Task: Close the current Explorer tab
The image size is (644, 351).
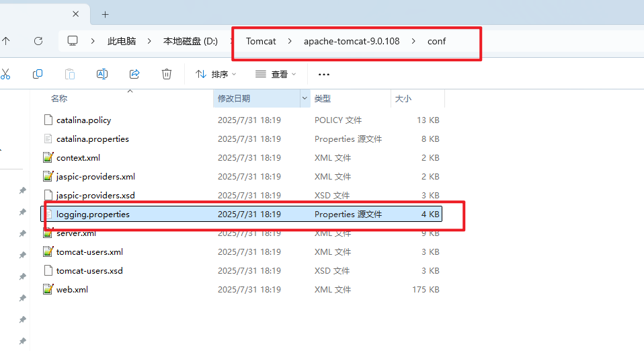Action: point(75,14)
